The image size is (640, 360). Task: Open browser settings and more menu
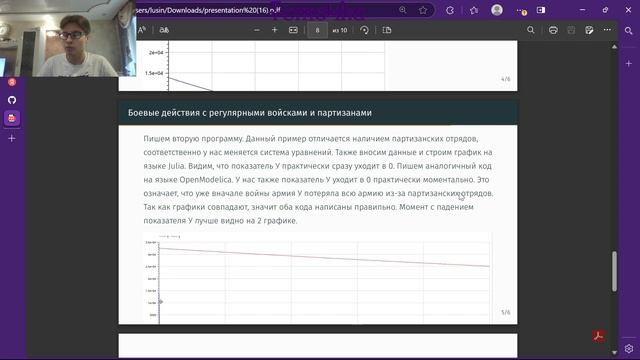(521, 11)
